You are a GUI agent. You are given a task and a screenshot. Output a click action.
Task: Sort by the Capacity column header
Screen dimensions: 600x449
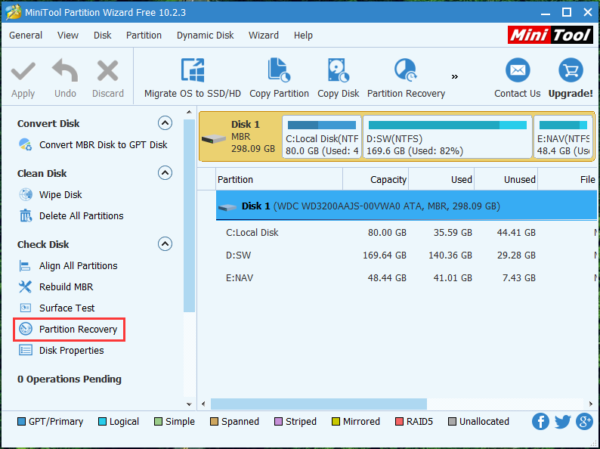tap(375, 179)
